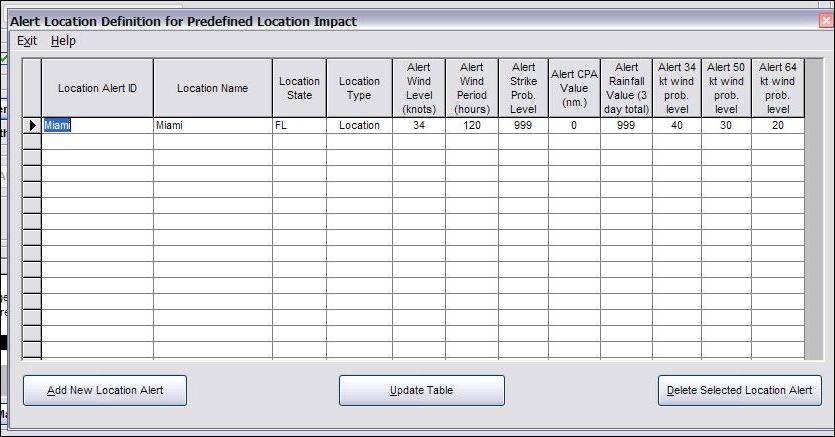Edit the Location Alert ID cell Miami
The image size is (835, 437).
pyautogui.click(x=97, y=126)
